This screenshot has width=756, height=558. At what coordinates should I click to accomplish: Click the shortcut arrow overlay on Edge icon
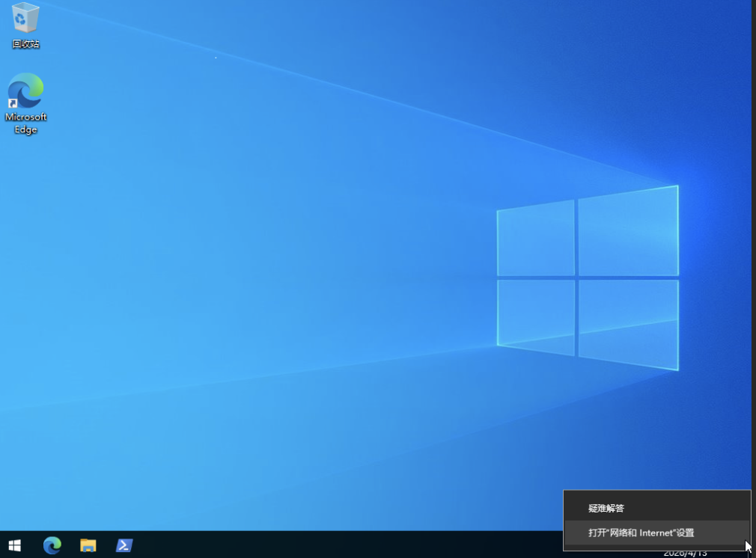point(13,103)
